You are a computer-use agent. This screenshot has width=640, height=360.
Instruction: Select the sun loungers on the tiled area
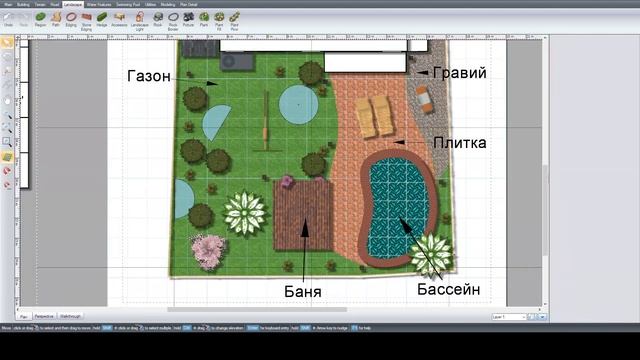coord(375,116)
